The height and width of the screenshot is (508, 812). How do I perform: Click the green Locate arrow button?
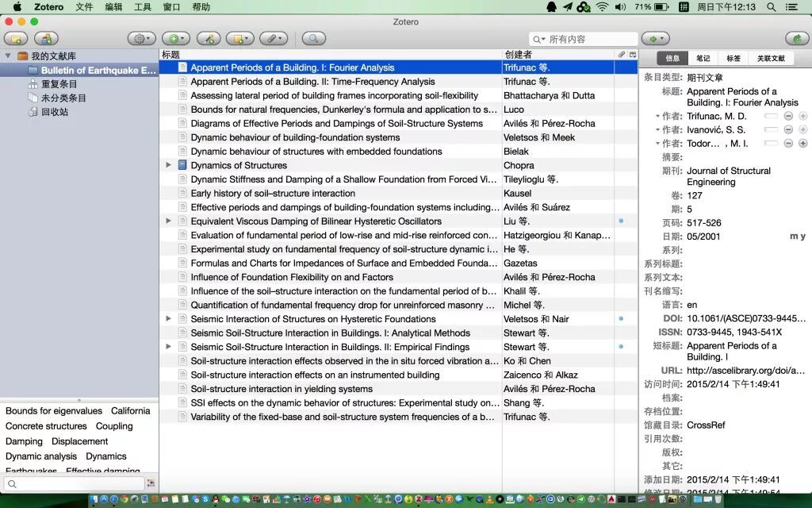655,38
